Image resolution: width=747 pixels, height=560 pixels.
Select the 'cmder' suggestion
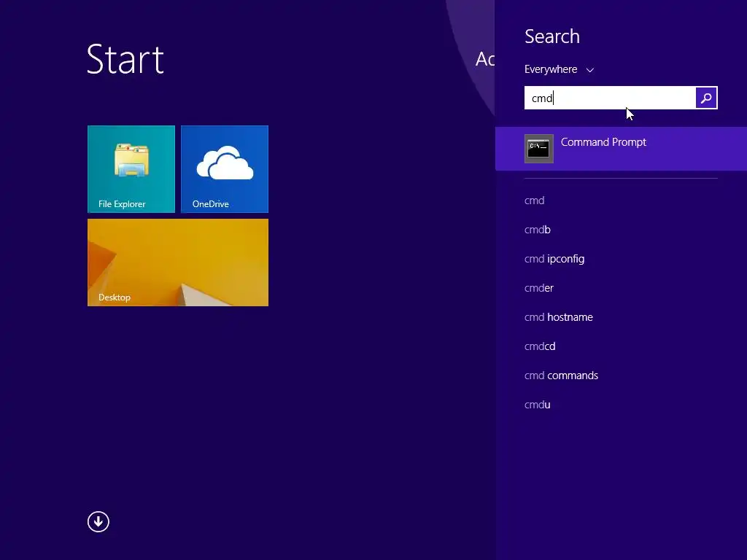coord(539,288)
